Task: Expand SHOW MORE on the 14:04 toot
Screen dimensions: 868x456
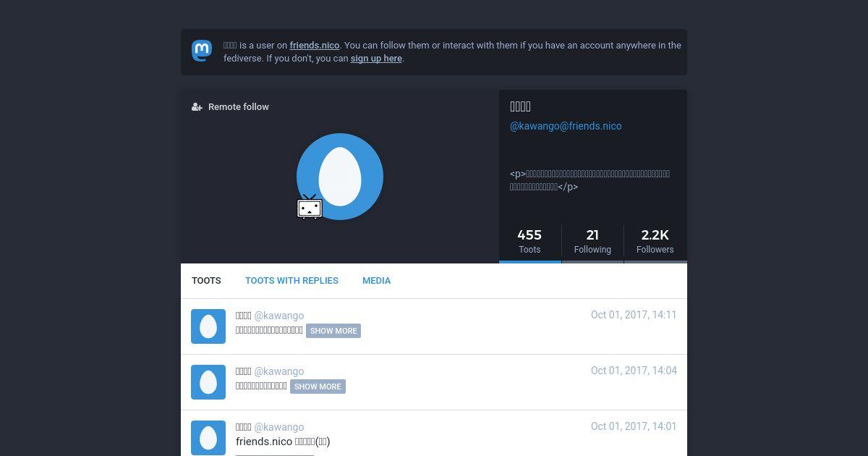Action: [x=318, y=387]
